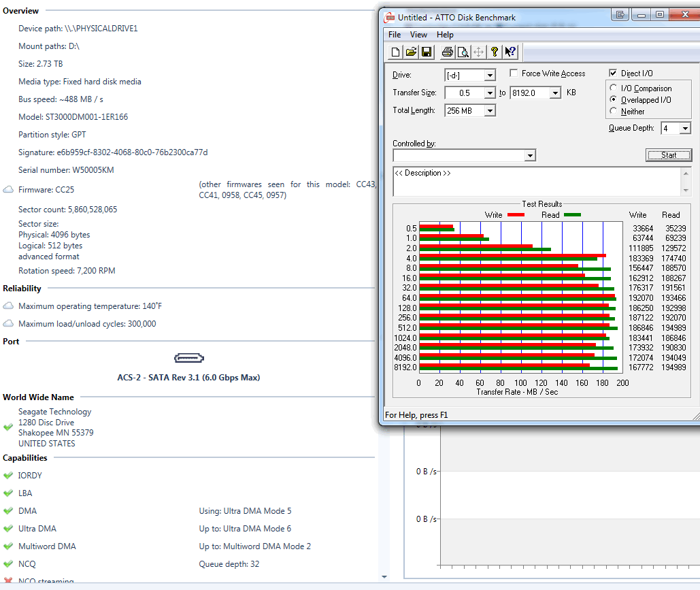Open the View menu
Screen dimensions: 700x590
coord(418,35)
